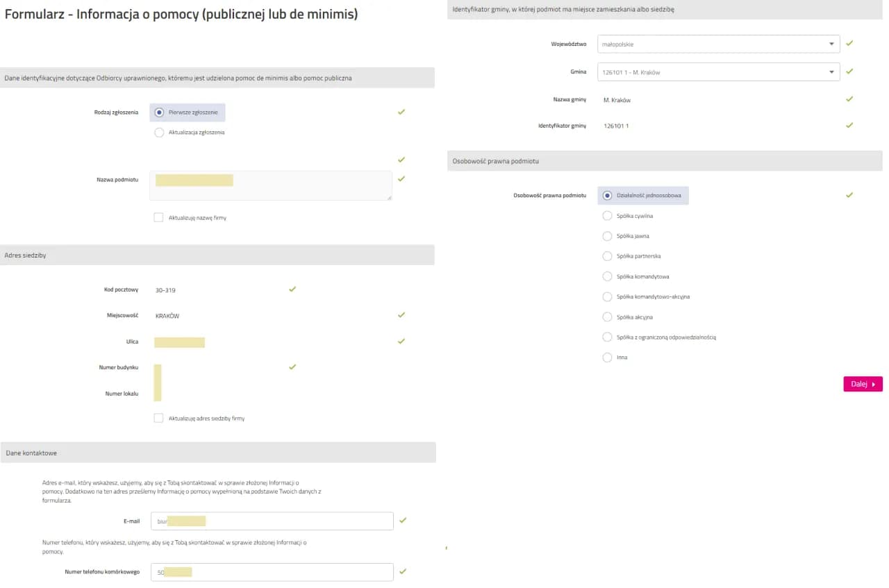The image size is (889, 588).
Task: Expand the Gmina dropdown list
Action: [x=718, y=72]
